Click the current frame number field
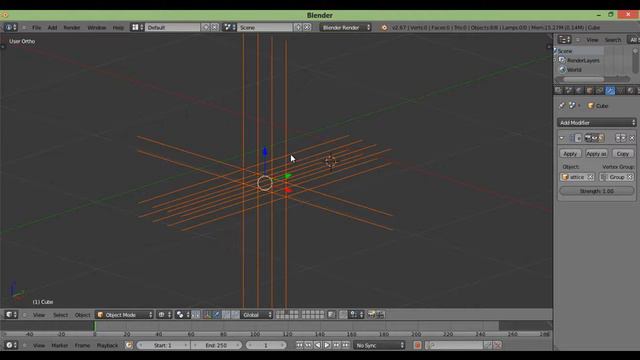 tap(266, 345)
